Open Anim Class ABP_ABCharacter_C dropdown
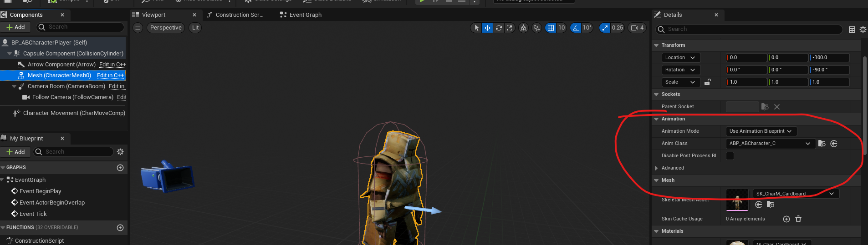Viewport: 868px width, 245px height. (x=770, y=144)
